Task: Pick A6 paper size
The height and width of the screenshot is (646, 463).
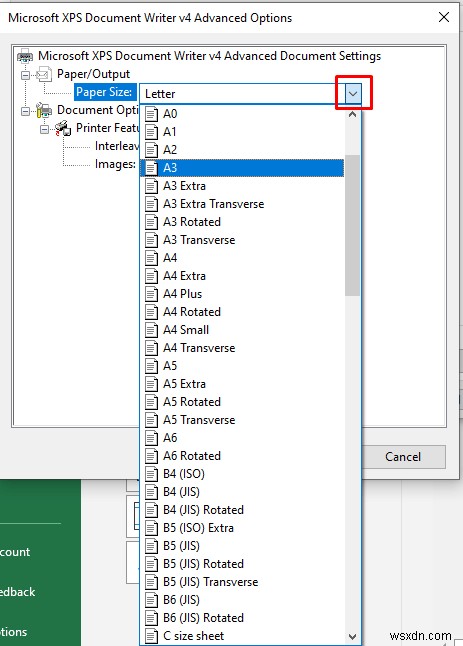Action: point(242,438)
